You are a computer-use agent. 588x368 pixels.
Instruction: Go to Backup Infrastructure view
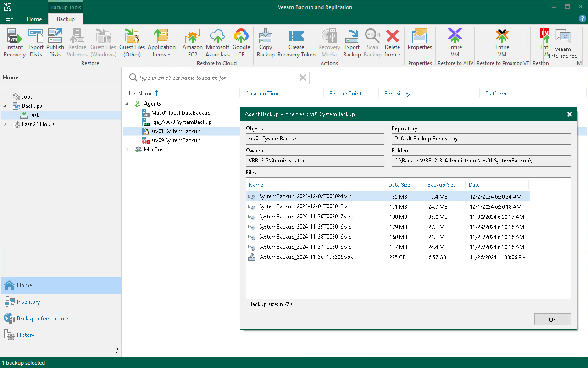pos(43,318)
